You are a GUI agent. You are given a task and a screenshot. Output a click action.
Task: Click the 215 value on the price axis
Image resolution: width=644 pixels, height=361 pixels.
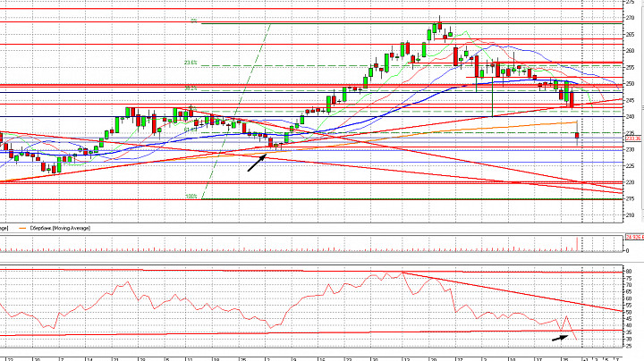pyautogui.click(x=631, y=199)
